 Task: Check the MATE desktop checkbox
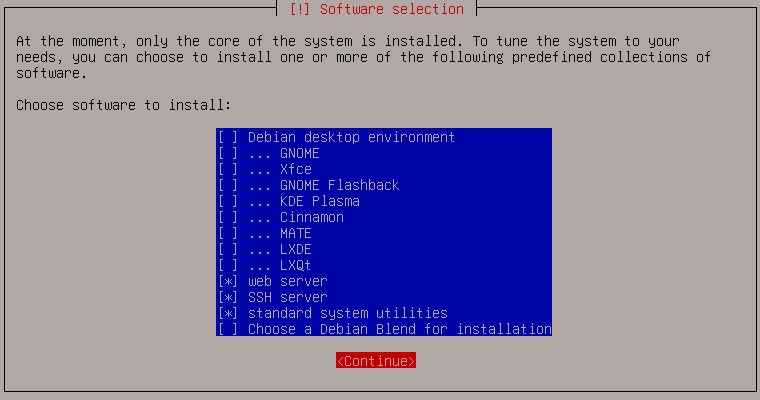(x=228, y=233)
